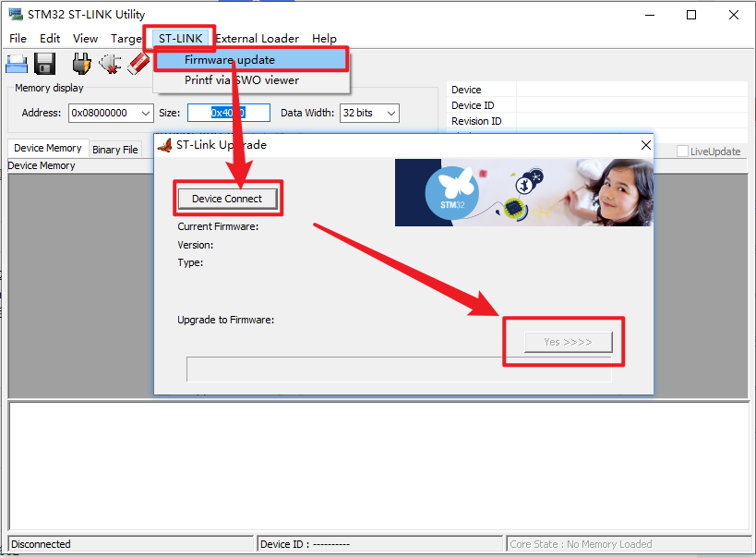The height and width of the screenshot is (558, 756).
Task: Open the File menu
Action: pyautogui.click(x=18, y=38)
